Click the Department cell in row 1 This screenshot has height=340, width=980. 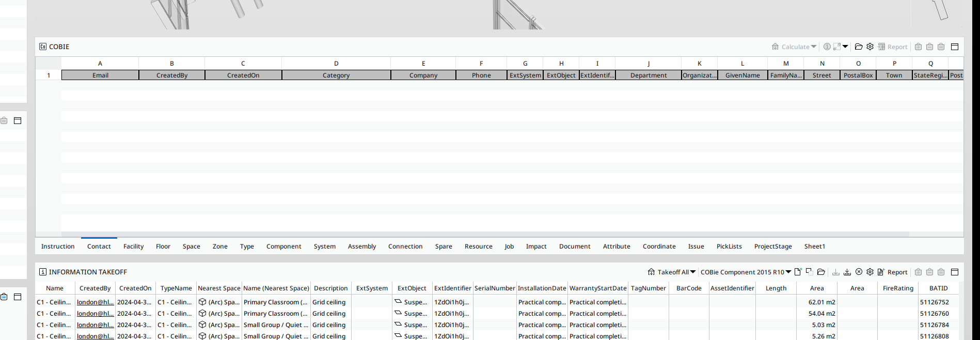click(649, 75)
